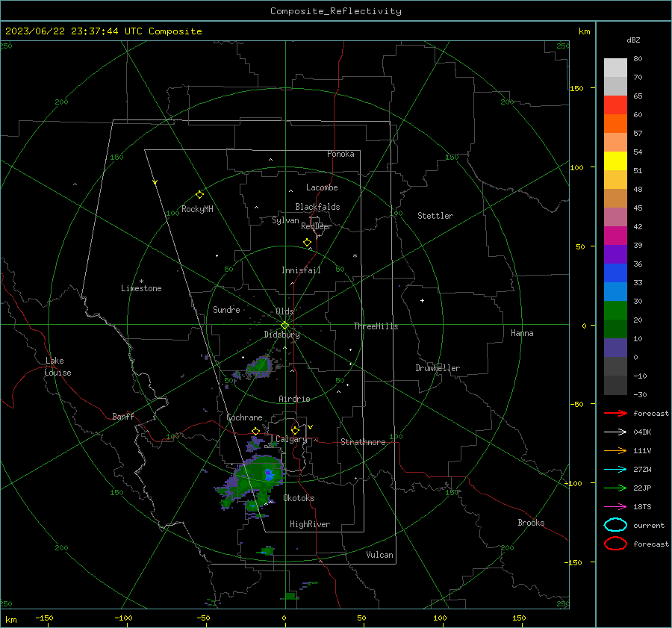Click the cyan current ellipse icon
The height and width of the screenshot is (628, 672).
[x=615, y=525]
